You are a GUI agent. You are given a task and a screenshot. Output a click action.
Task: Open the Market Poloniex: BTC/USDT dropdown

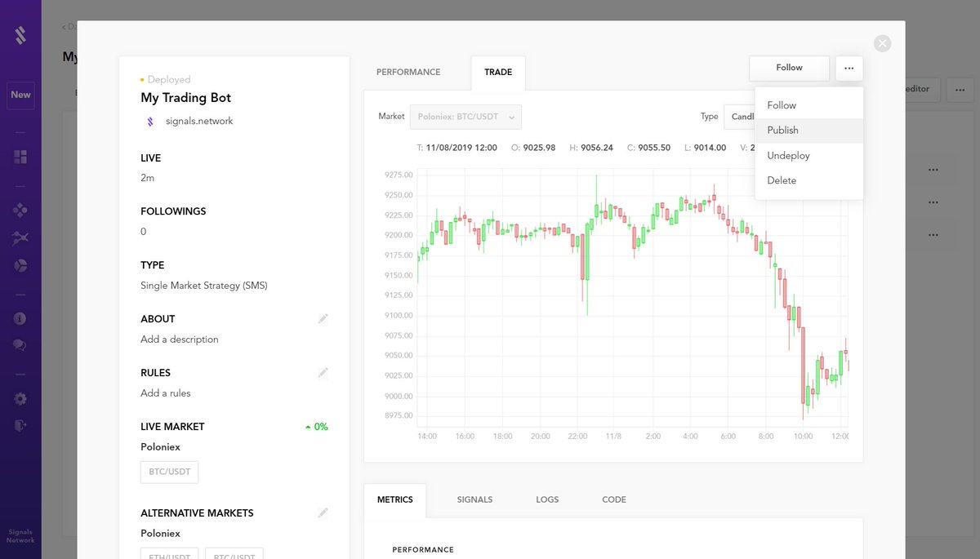pos(465,117)
